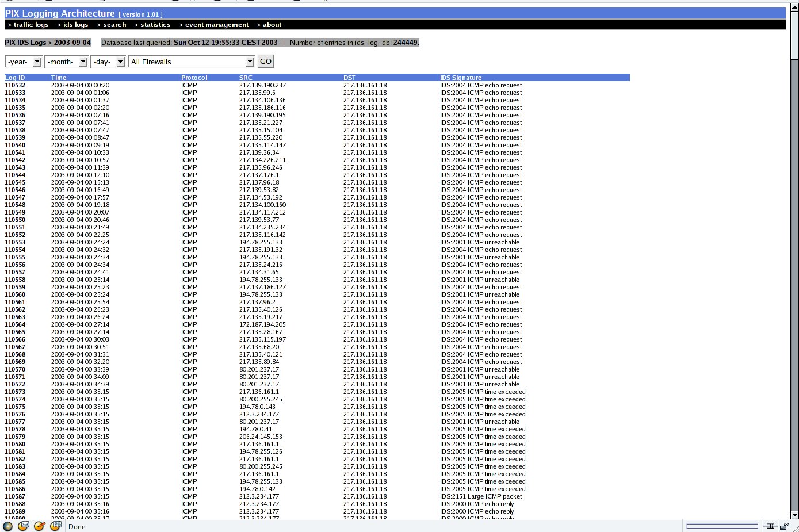The image size is (799, 532).
Task: Open the statistics page
Action: [x=152, y=25]
